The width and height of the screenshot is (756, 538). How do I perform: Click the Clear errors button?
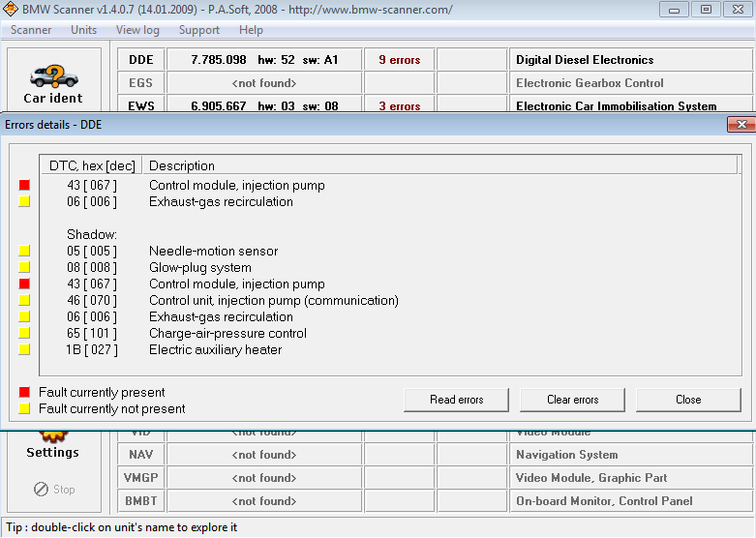[x=572, y=400]
